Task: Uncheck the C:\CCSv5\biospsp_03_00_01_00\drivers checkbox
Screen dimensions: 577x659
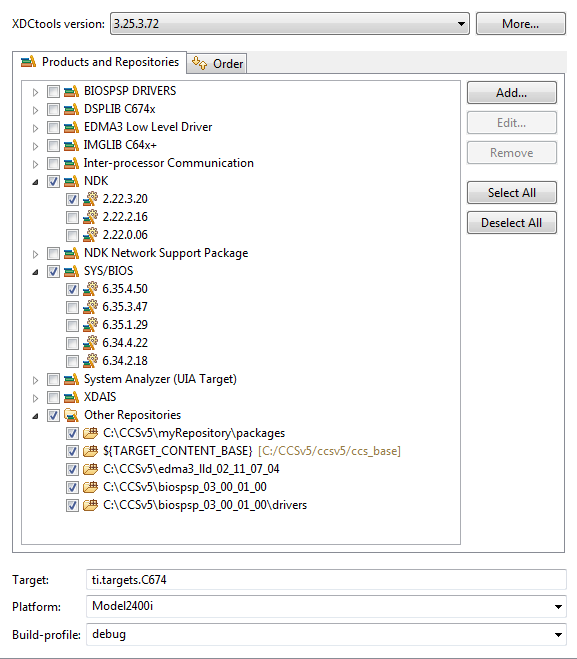Action: (x=72, y=506)
